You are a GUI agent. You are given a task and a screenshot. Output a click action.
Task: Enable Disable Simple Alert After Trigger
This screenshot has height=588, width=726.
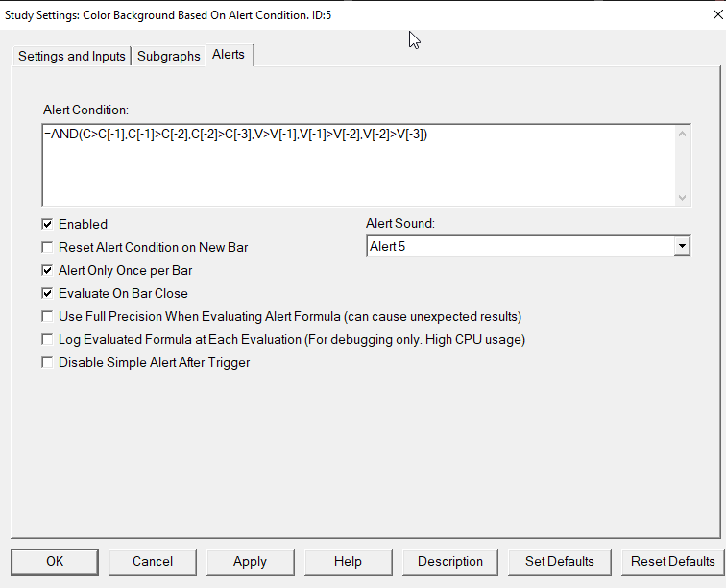47,362
